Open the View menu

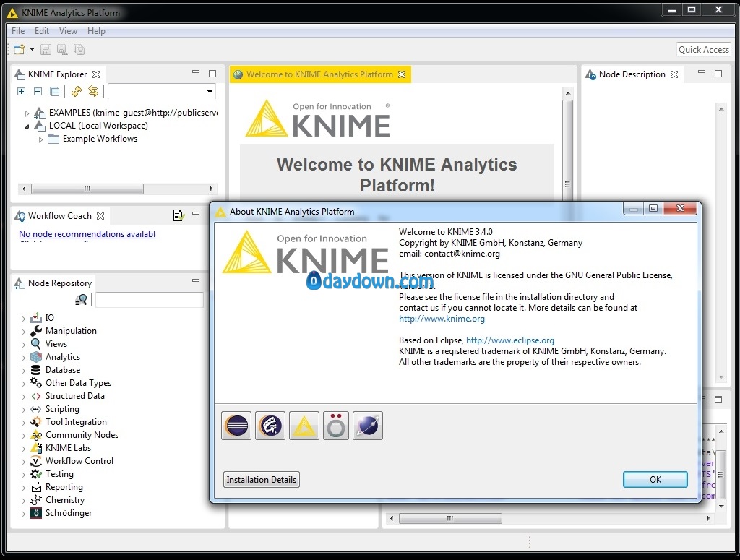[68, 30]
